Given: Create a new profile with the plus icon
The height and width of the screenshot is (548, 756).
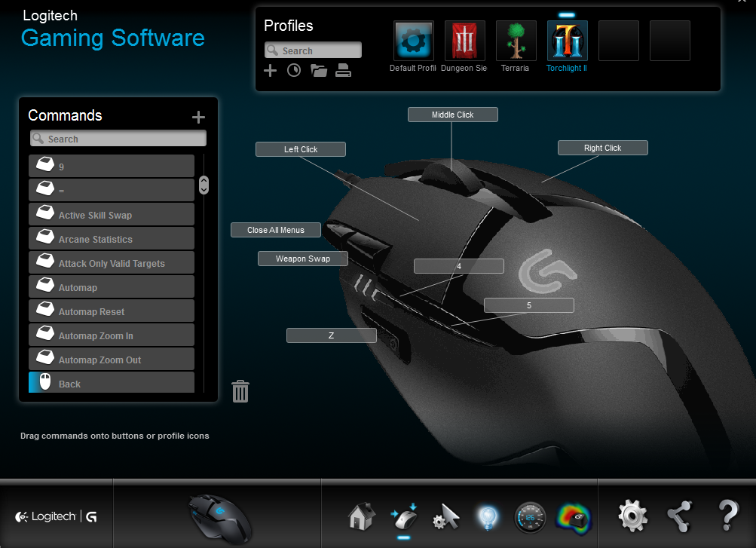Looking at the screenshot, I should tap(271, 70).
